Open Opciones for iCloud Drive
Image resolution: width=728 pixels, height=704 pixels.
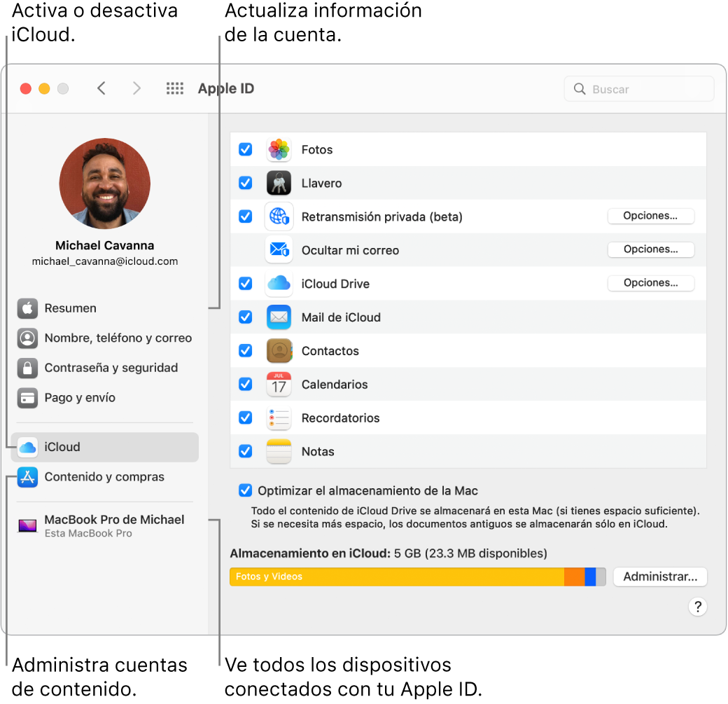[x=650, y=283]
